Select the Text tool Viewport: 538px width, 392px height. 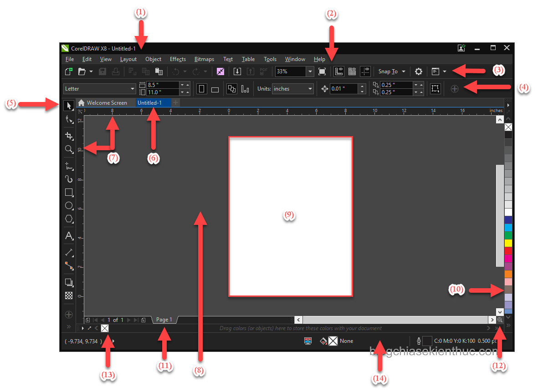point(69,236)
